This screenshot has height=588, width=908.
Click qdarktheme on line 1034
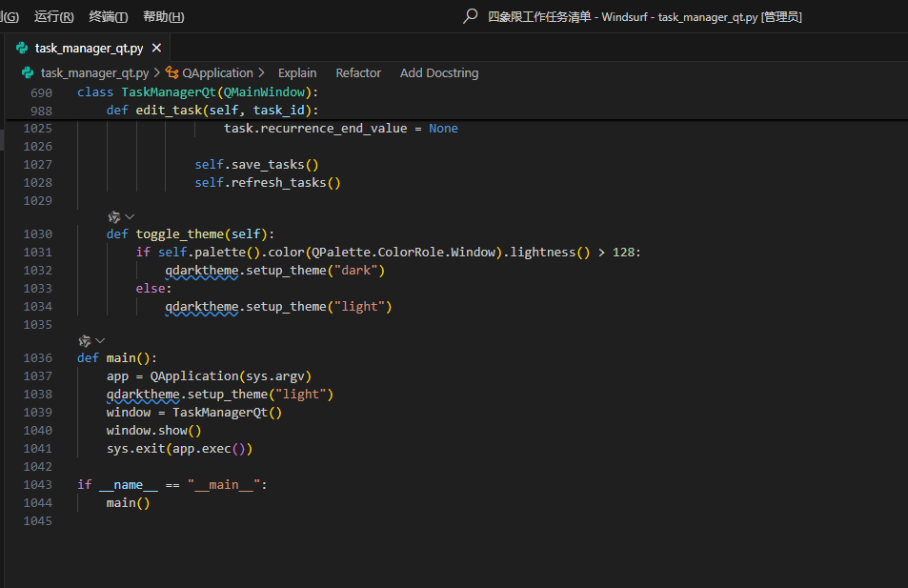click(x=202, y=307)
